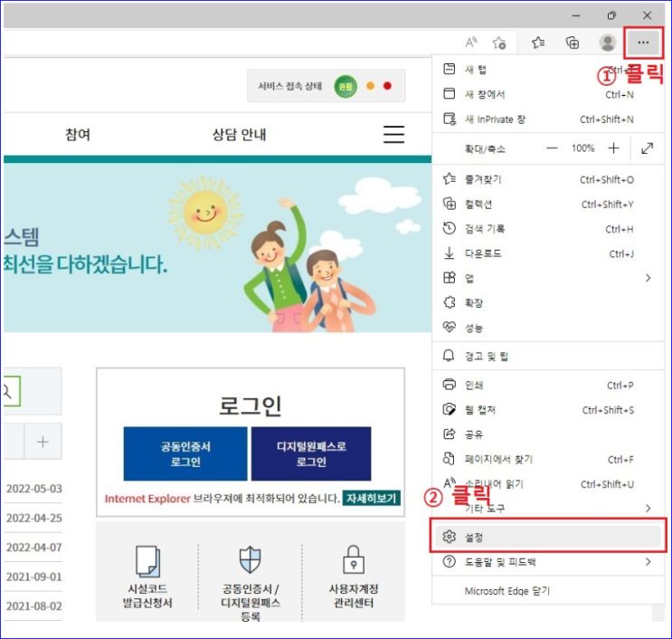Open the Favorites list toolbar icon
This screenshot has height=639, width=672.
pos(538,43)
